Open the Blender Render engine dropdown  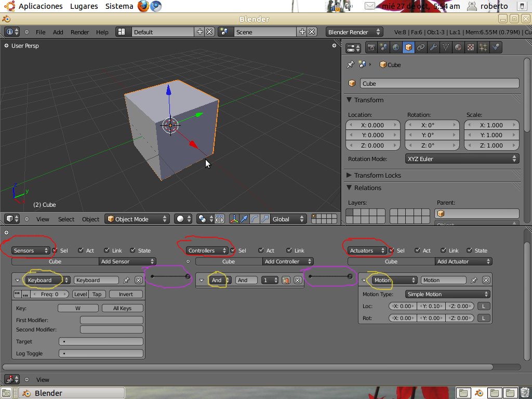coord(354,32)
